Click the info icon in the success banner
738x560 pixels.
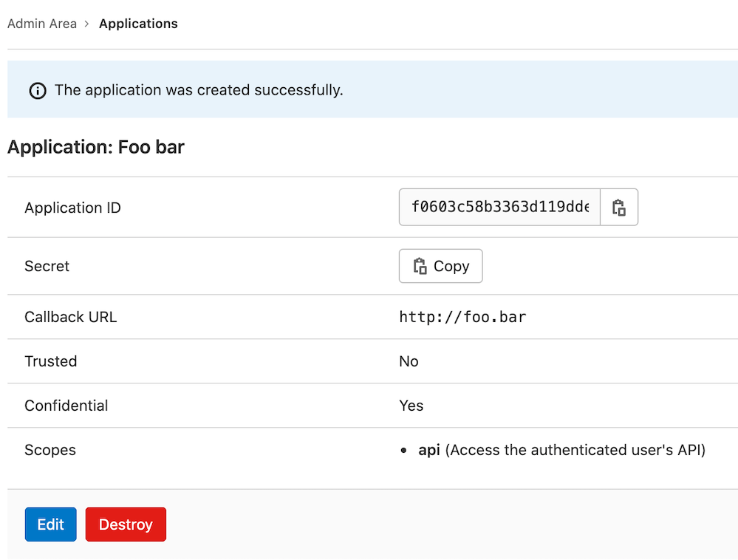(x=37, y=90)
